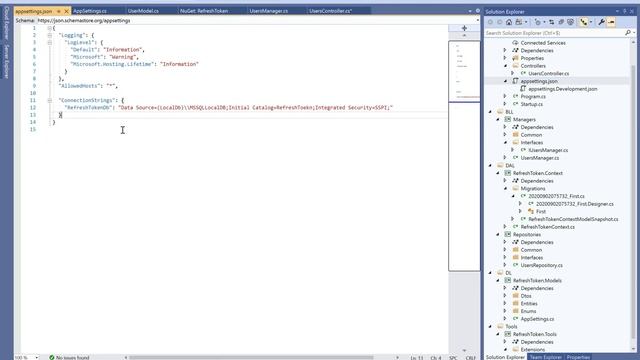Image resolution: width=640 pixels, height=360 pixels.
Task: Click the Pending Changes Filter icon
Action: click(x=538, y=22)
